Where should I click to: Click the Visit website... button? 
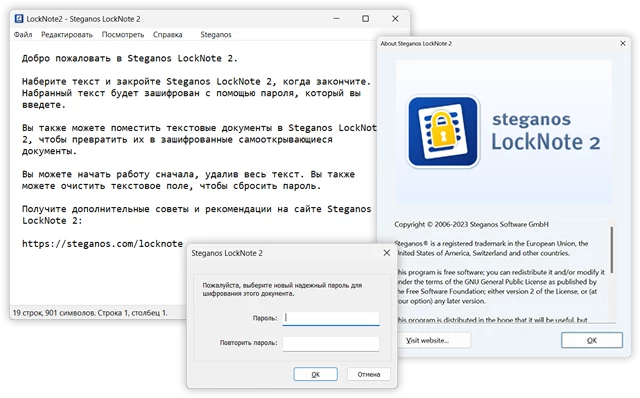pos(433,340)
